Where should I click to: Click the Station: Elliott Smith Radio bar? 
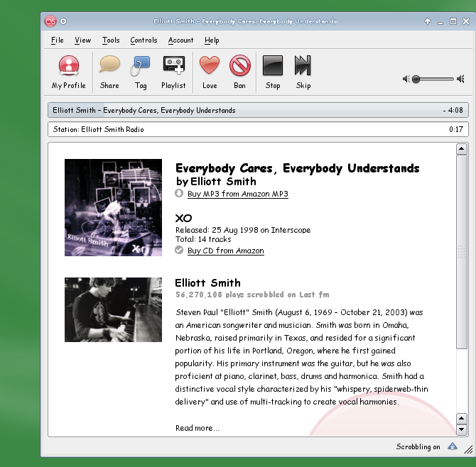(258, 129)
